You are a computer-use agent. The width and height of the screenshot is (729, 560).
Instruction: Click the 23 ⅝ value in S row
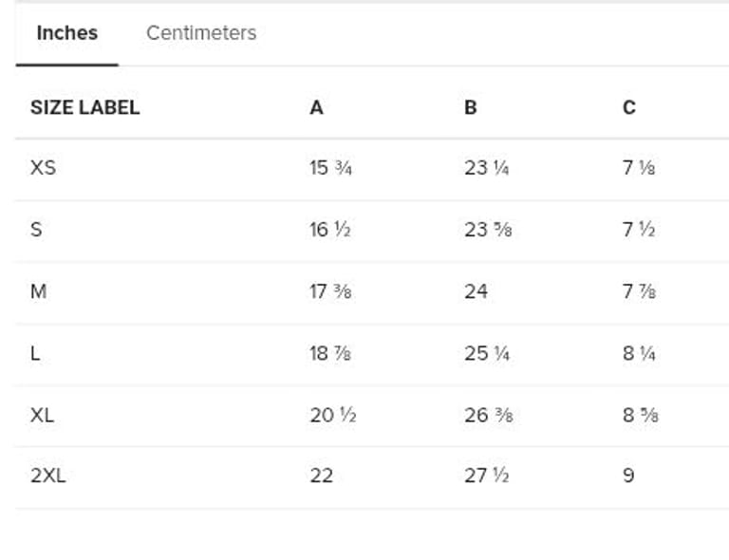coord(488,230)
